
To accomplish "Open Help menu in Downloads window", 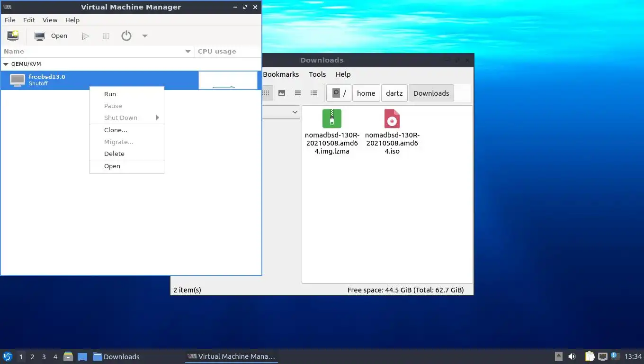I will tap(343, 74).
